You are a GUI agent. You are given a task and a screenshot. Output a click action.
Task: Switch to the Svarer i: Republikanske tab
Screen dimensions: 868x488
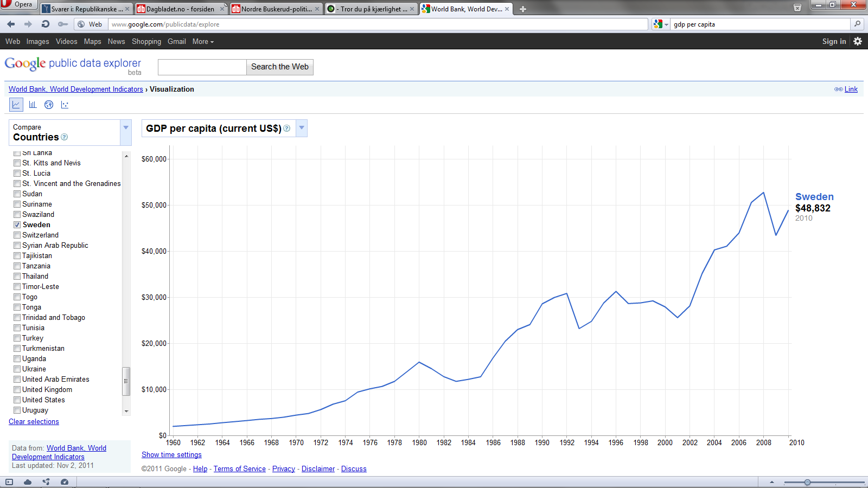point(86,9)
